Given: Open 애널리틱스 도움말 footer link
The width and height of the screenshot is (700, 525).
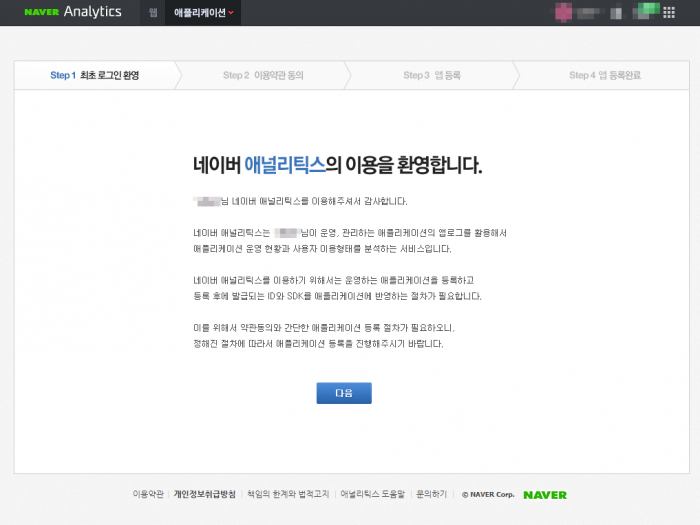Looking at the screenshot, I should point(372,494).
